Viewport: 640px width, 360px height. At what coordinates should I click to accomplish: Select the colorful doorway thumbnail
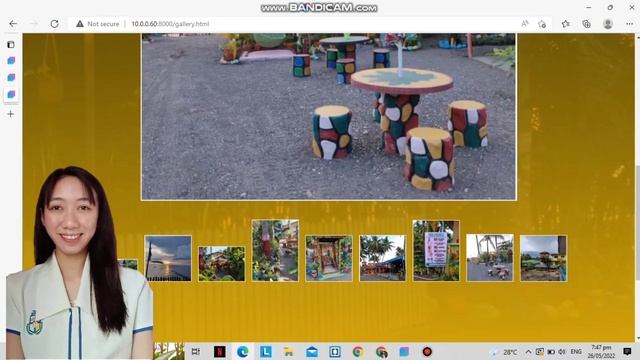click(x=329, y=258)
